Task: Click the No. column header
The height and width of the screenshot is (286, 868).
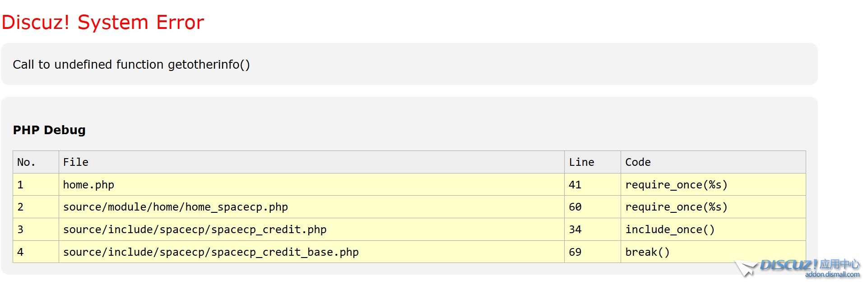Action: [26, 162]
